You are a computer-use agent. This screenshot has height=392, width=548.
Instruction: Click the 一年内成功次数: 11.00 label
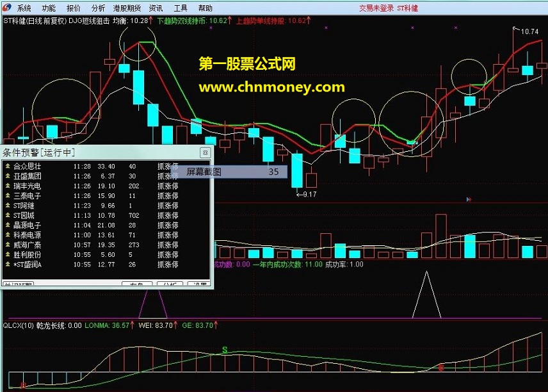click(287, 265)
